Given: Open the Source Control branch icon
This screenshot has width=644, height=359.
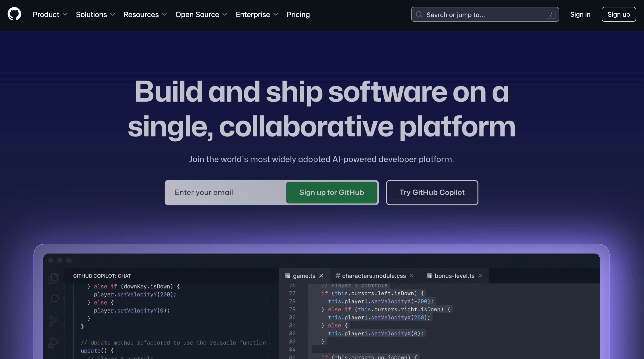Looking at the screenshot, I should tap(53, 321).
